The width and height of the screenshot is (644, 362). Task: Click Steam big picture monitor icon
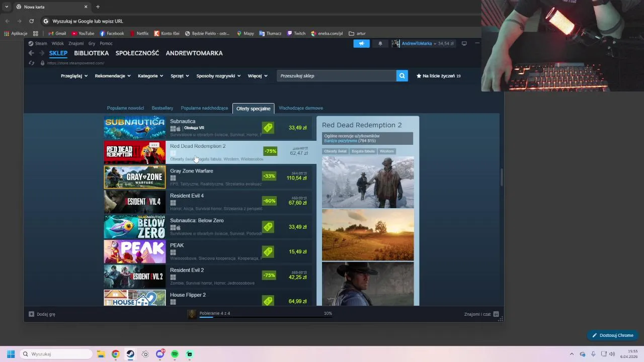464,43
